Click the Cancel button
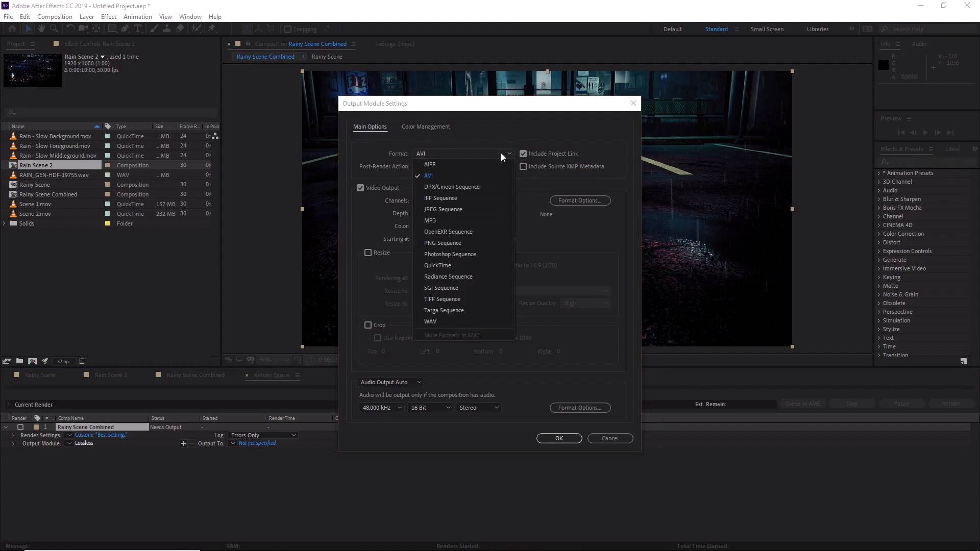The width and height of the screenshot is (980, 551). click(x=610, y=438)
